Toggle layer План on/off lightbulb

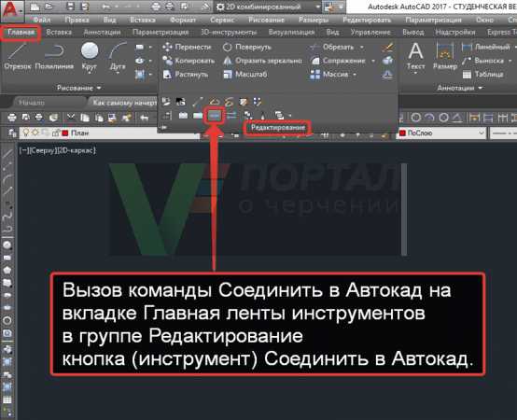pyautogui.click(x=26, y=133)
